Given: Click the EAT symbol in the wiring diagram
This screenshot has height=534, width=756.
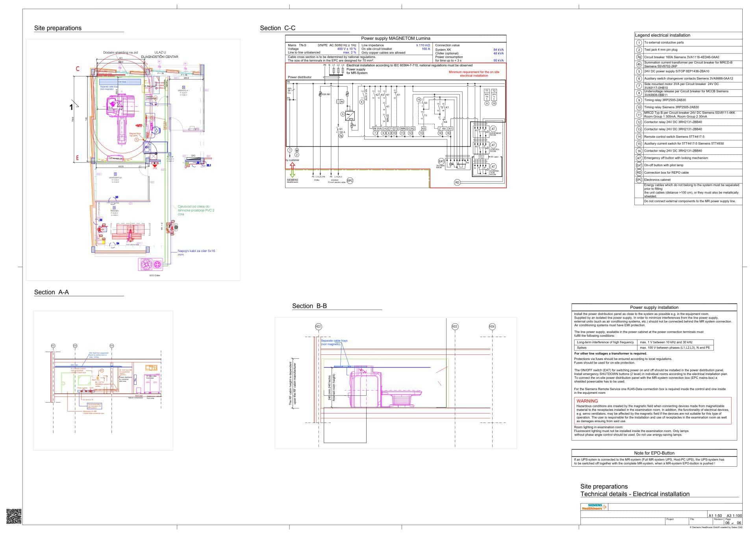Looking at the screenshot, I should point(441,161).
